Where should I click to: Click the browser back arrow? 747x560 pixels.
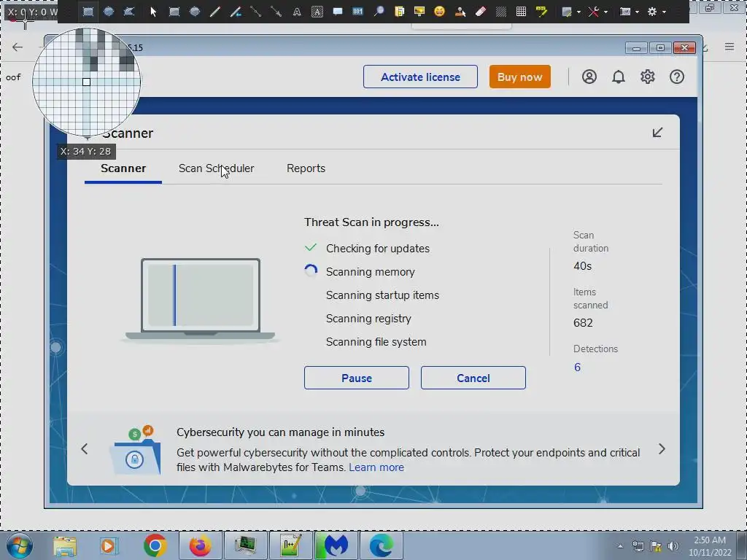pyautogui.click(x=18, y=47)
